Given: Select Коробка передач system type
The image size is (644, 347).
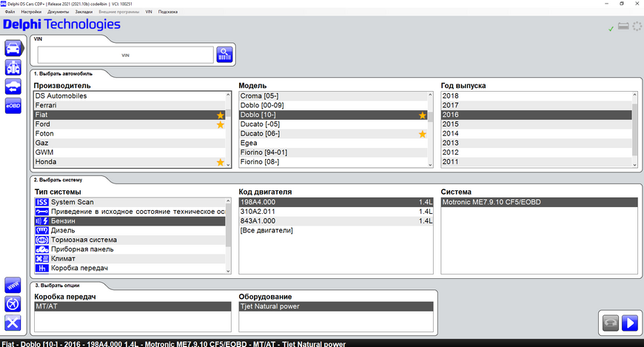Looking at the screenshot, I should [130, 268].
